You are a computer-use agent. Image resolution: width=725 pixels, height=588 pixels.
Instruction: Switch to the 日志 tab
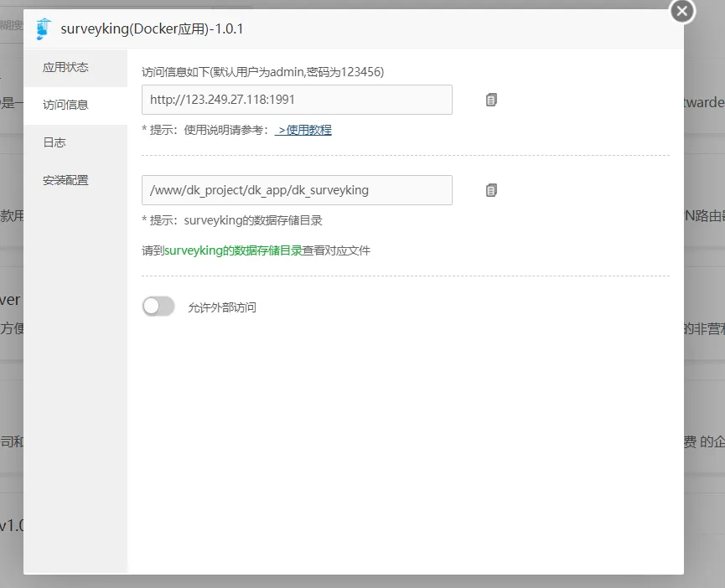75,142
